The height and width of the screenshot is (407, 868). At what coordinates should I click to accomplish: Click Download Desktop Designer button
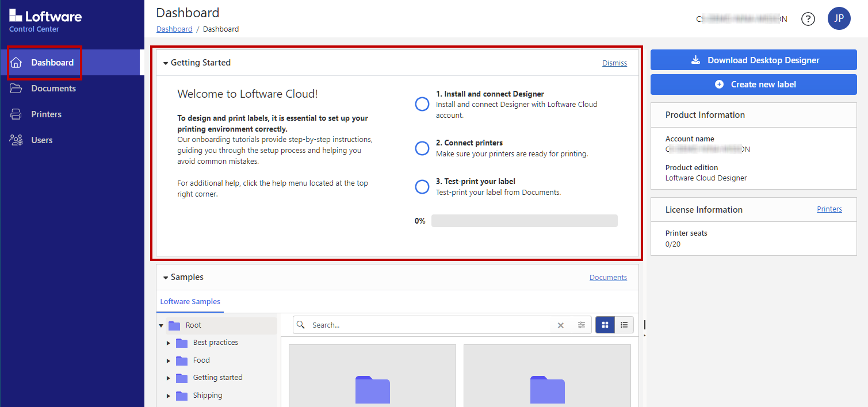(x=754, y=60)
